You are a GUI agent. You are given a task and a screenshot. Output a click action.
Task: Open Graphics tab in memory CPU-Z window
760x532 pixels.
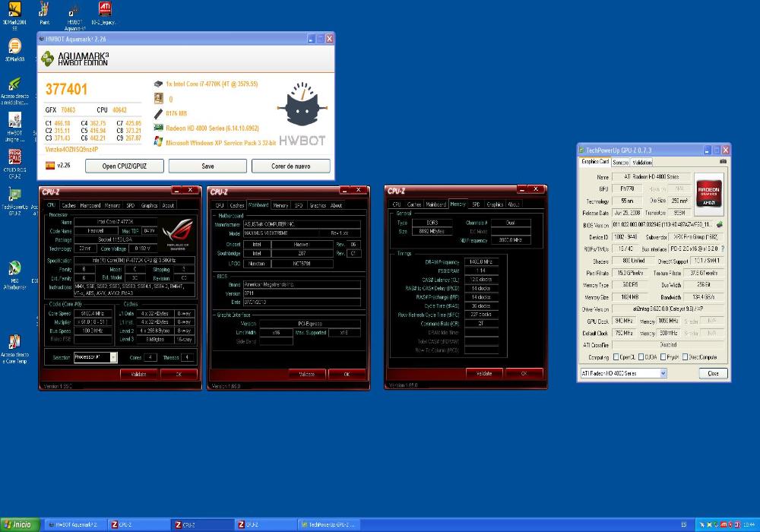coord(495,204)
